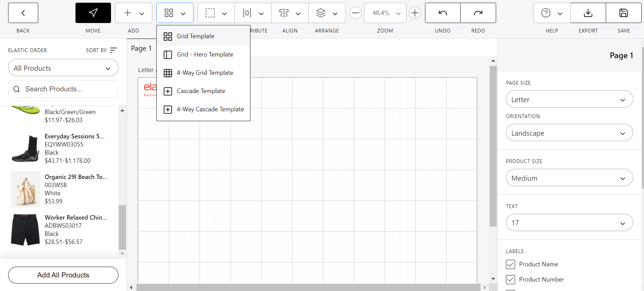Click the Save disk icon
The width and height of the screenshot is (644, 291).
coord(623,13)
